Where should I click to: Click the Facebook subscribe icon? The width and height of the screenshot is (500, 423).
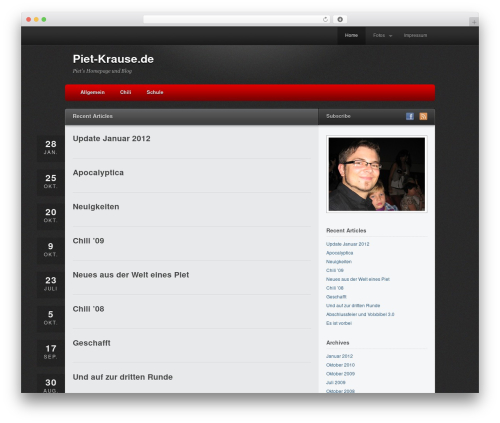coord(410,116)
